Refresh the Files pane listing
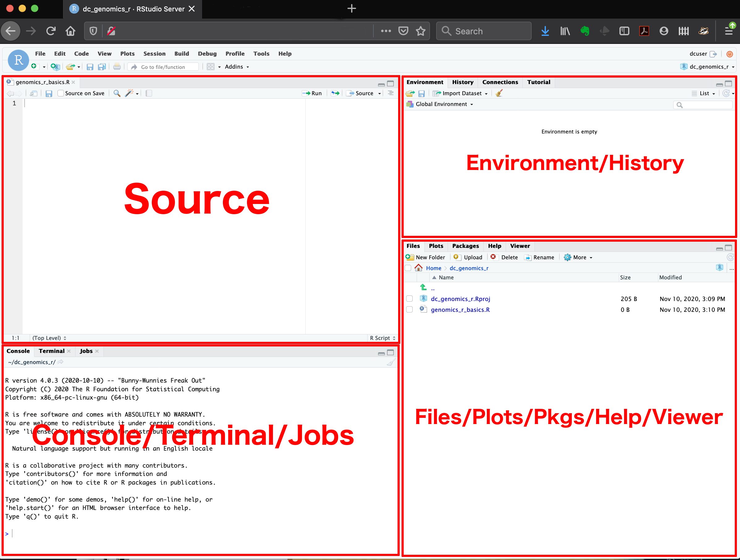 click(731, 257)
